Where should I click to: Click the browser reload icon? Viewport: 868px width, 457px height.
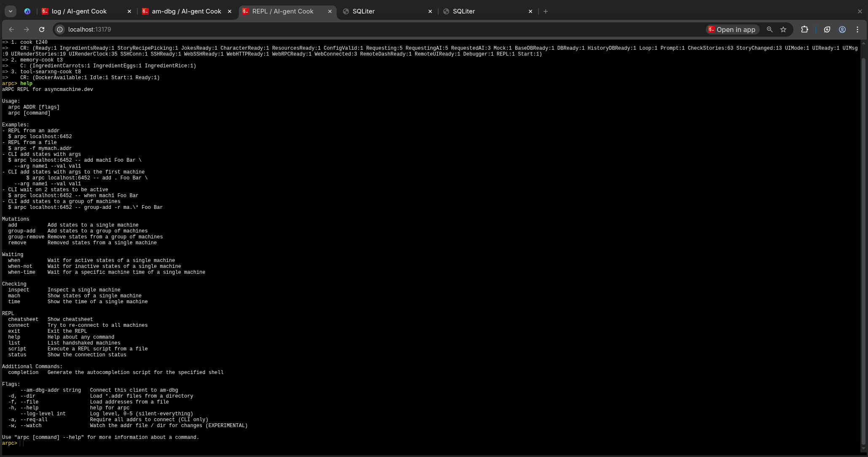42,29
